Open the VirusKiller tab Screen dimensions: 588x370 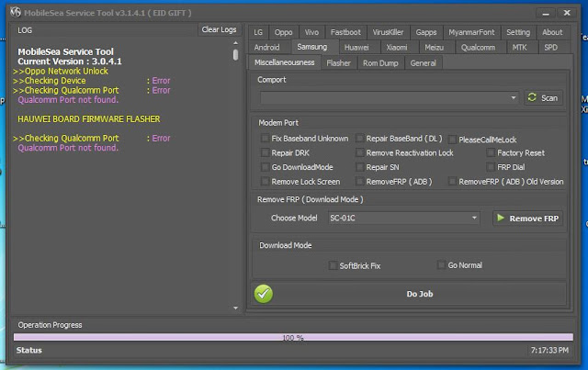[388, 32]
